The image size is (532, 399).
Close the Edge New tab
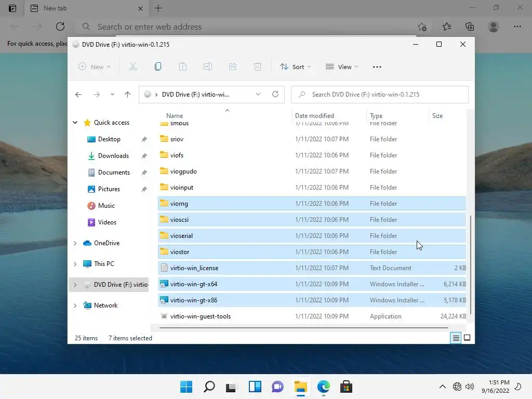[140, 8]
